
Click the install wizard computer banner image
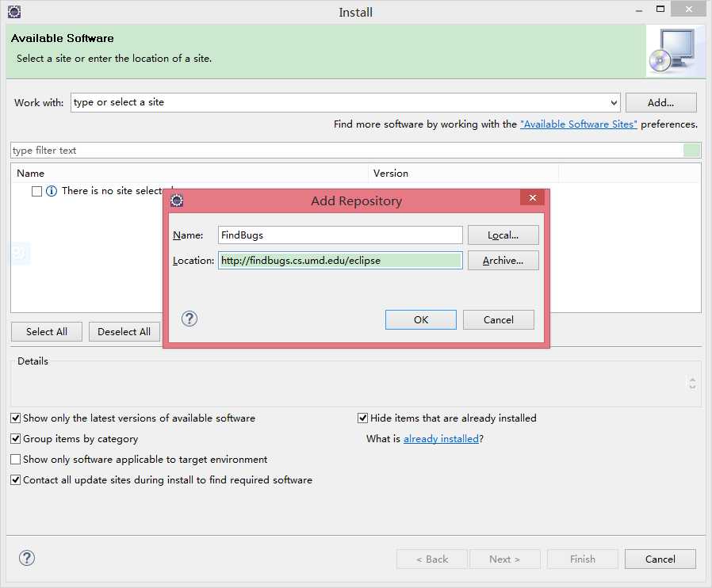(675, 51)
